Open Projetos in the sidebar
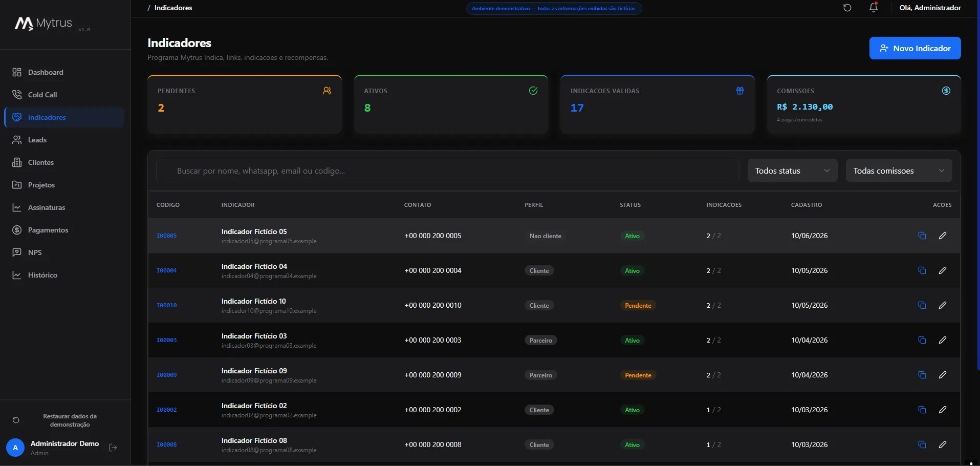980x466 pixels. 64,185
